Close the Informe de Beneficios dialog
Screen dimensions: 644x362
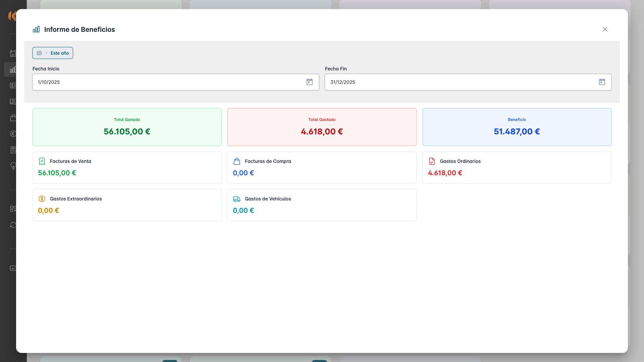(x=605, y=29)
